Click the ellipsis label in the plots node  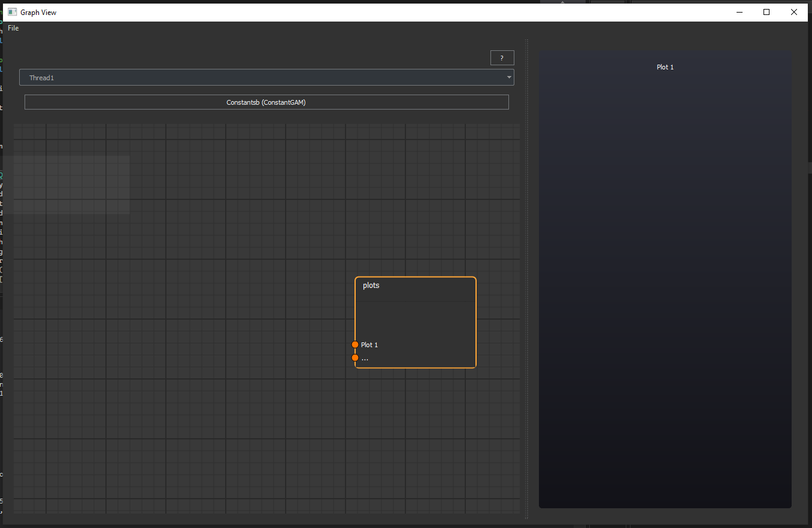pyautogui.click(x=365, y=359)
